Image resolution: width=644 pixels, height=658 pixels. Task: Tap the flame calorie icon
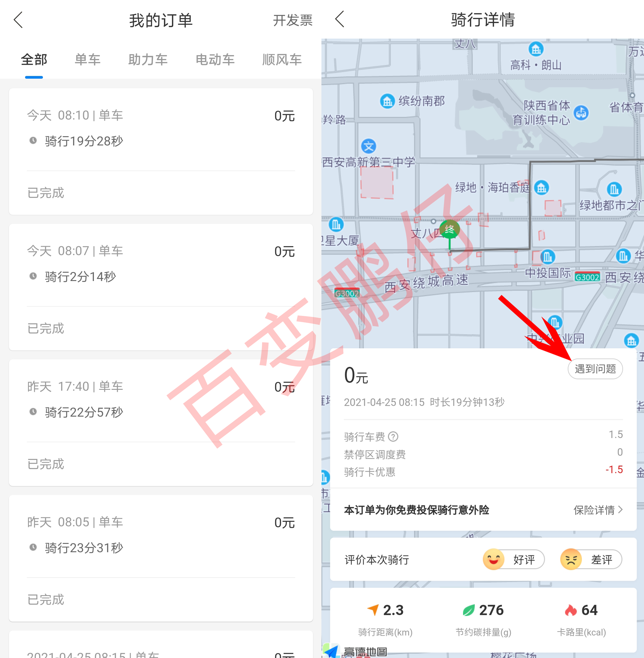point(571,610)
